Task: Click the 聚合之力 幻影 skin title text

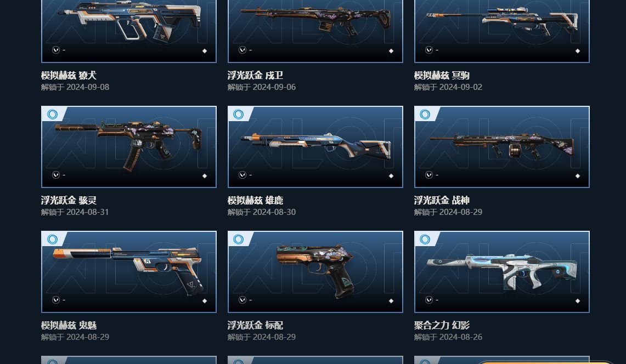Action: (442, 325)
